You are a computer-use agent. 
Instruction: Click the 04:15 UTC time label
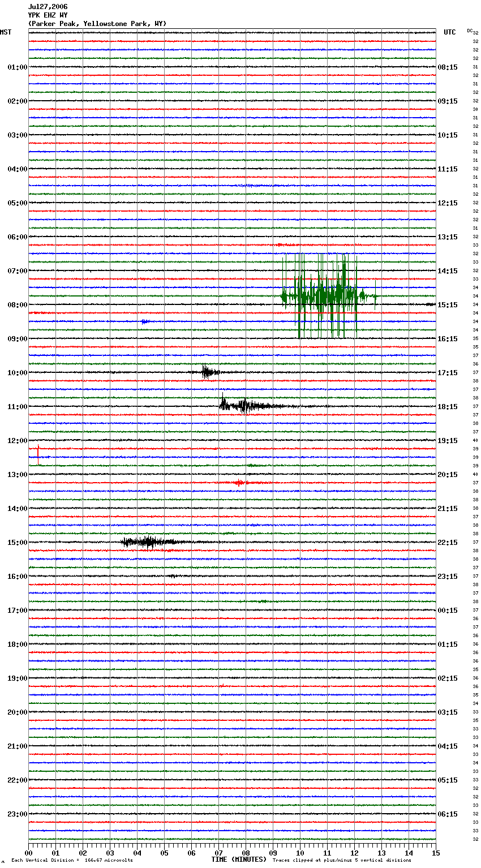pyautogui.click(x=448, y=746)
